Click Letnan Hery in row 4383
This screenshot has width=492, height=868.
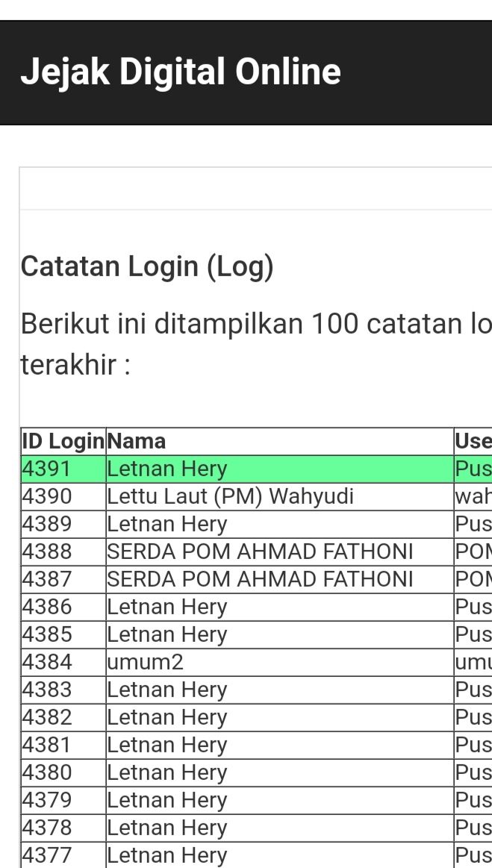coord(167,690)
